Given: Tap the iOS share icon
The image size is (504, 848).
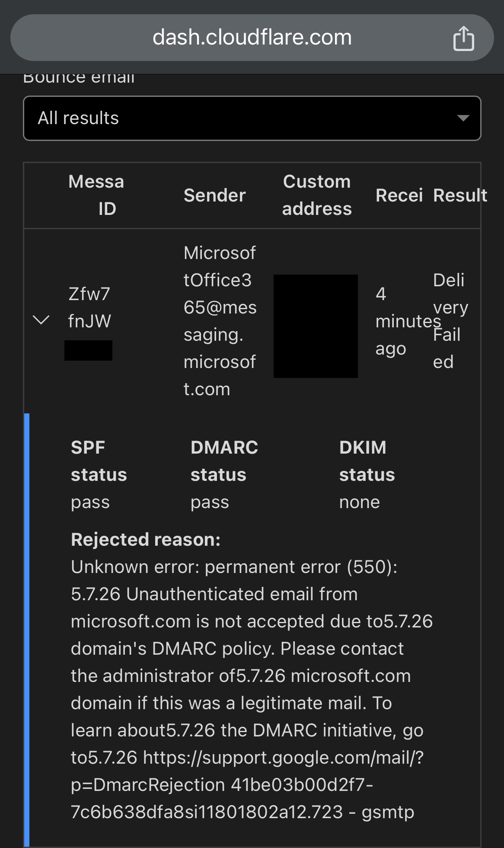Looking at the screenshot, I should point(463,38).
